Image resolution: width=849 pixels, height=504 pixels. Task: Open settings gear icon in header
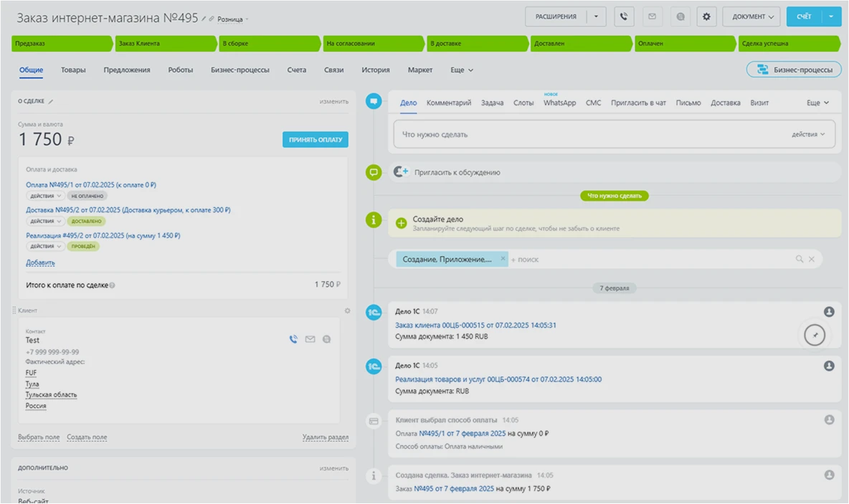coord(706,16)
